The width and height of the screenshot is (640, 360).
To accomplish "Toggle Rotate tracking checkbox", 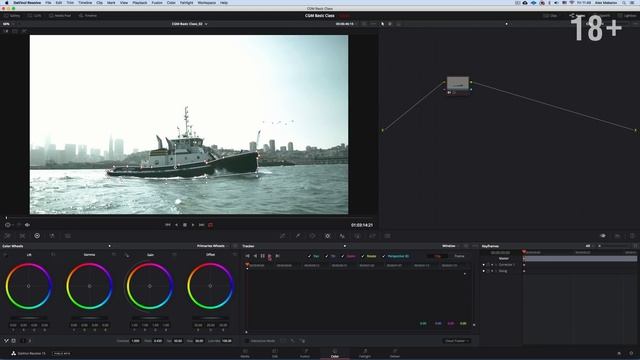I will click(363, 256).
